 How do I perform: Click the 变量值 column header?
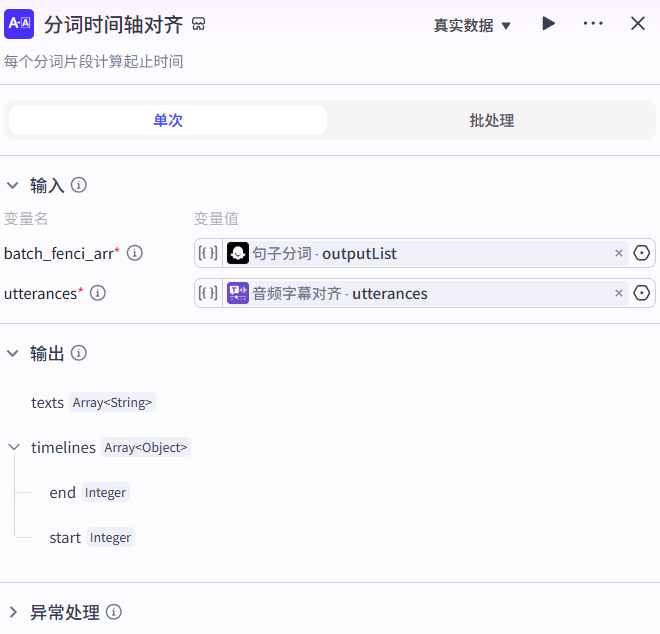[216, 218]
